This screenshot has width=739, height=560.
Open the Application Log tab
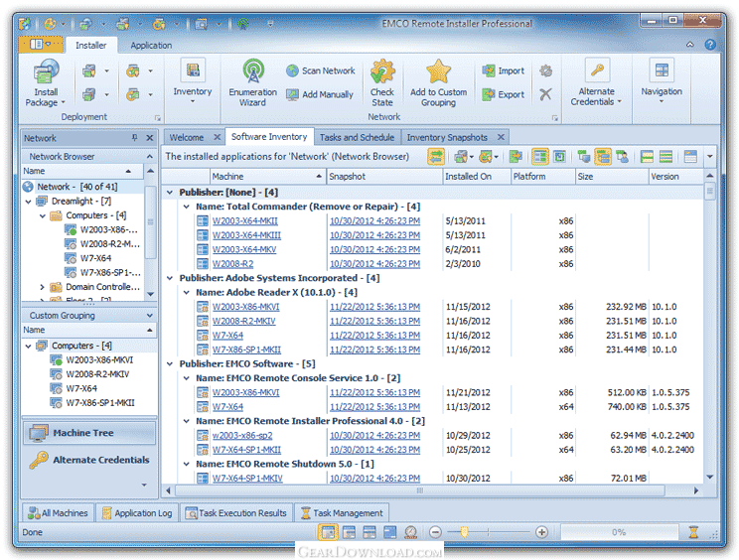point(137,513)
